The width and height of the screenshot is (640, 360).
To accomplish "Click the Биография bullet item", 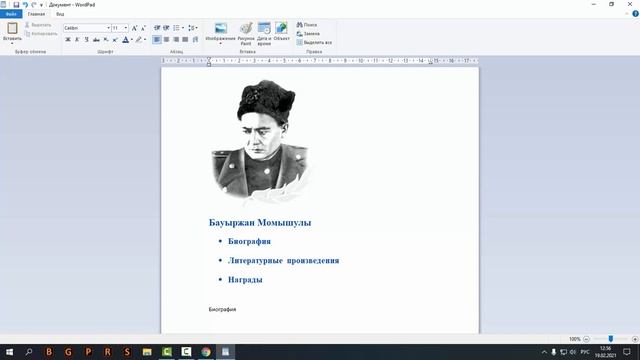I will (249, 242).
